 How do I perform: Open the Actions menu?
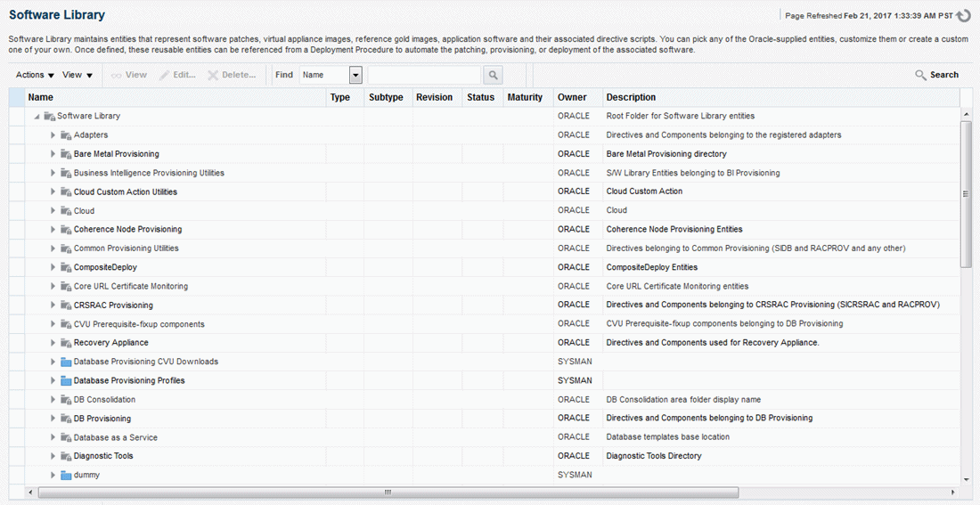pyautogui.click(x=35, y=75)
